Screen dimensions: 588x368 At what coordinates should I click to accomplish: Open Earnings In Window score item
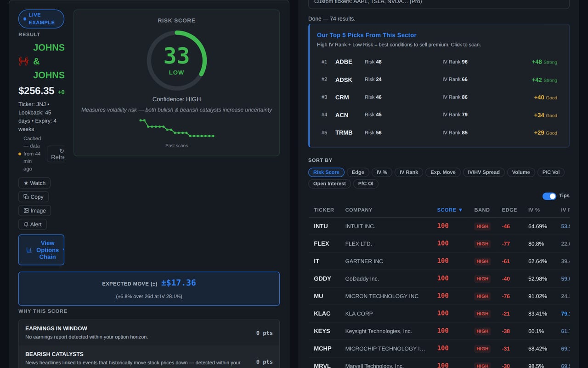149,333
